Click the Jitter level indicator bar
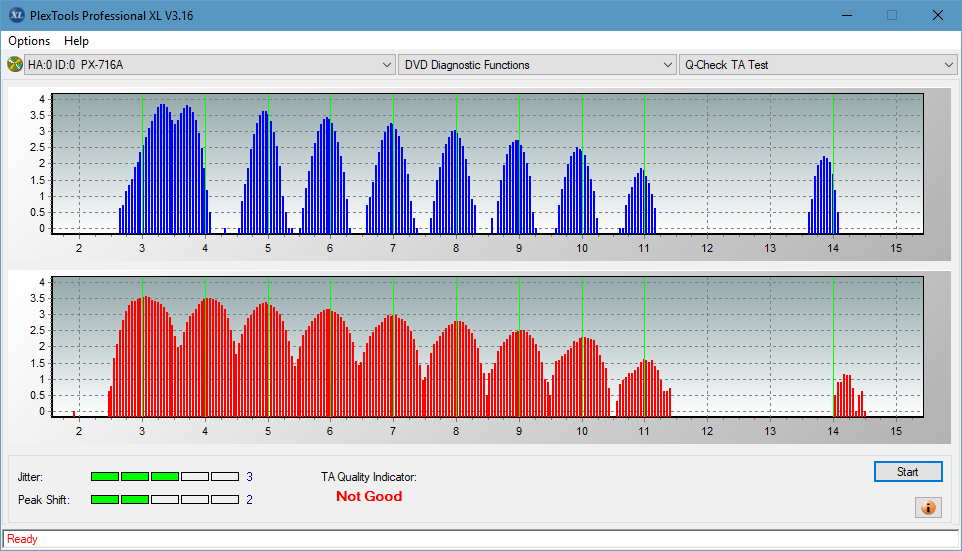Screen dimensions: 962x551 tap(165, 477)
